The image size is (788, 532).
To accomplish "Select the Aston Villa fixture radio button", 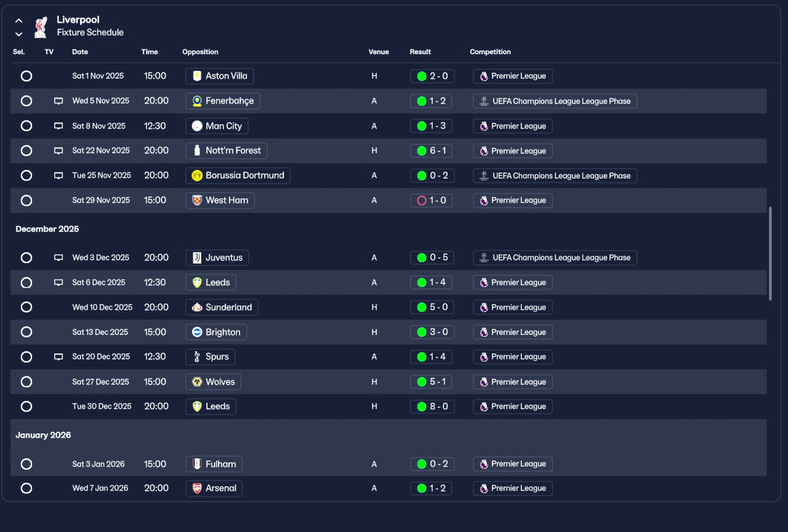I will click(26, 76).
